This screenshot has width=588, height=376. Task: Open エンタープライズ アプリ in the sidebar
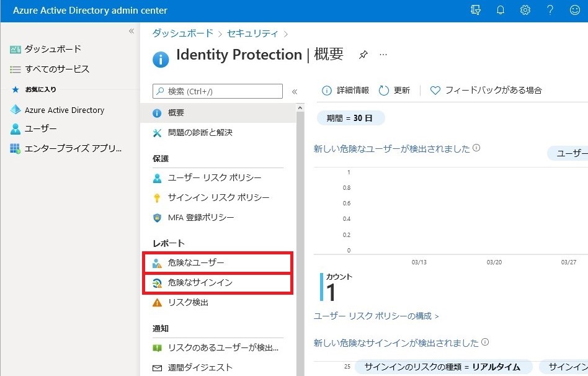click(66, 148)
